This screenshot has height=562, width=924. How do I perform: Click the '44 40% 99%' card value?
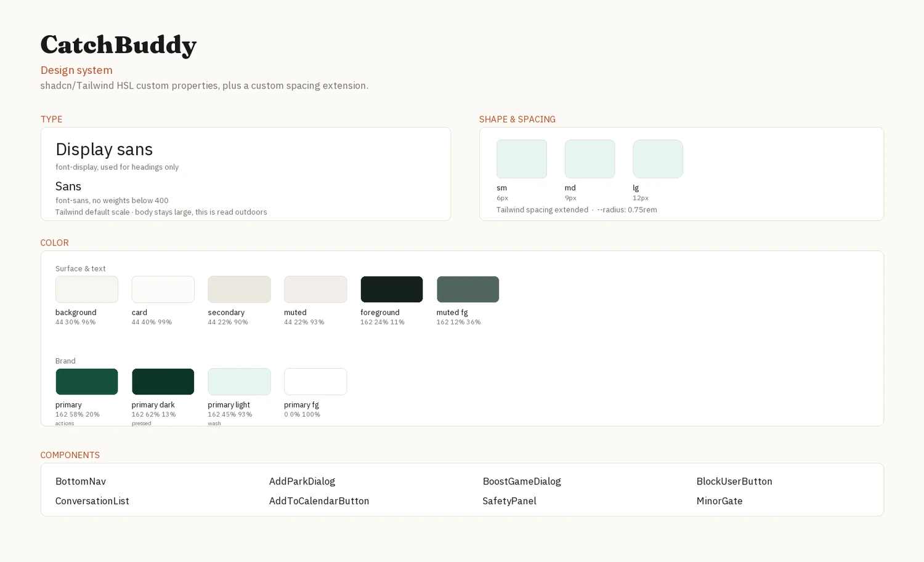pyautogui.click(x=152, y=322)
